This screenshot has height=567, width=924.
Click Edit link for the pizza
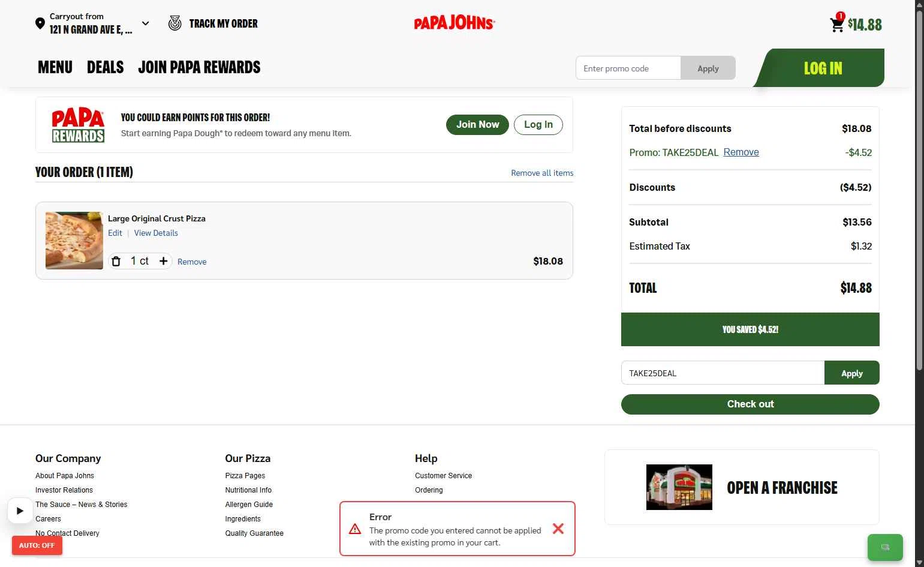coord(115,233)
